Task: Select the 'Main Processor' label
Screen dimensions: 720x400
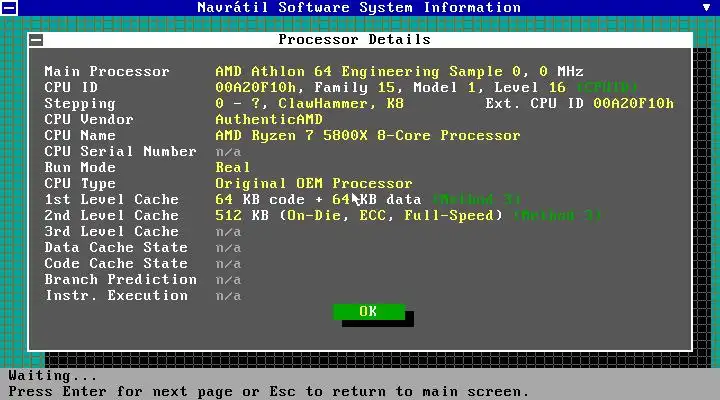Action: coord(107,72)
